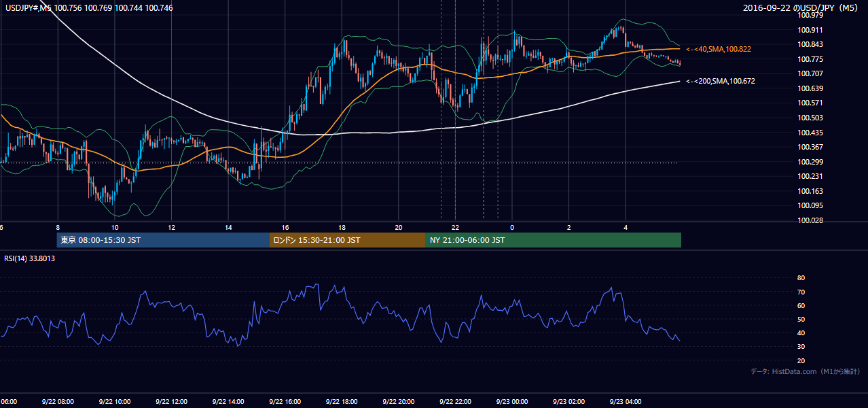This screenshot has height=408, width=868.
Task: Click RSI scale value 70
Action: click(x=801, y=292)
